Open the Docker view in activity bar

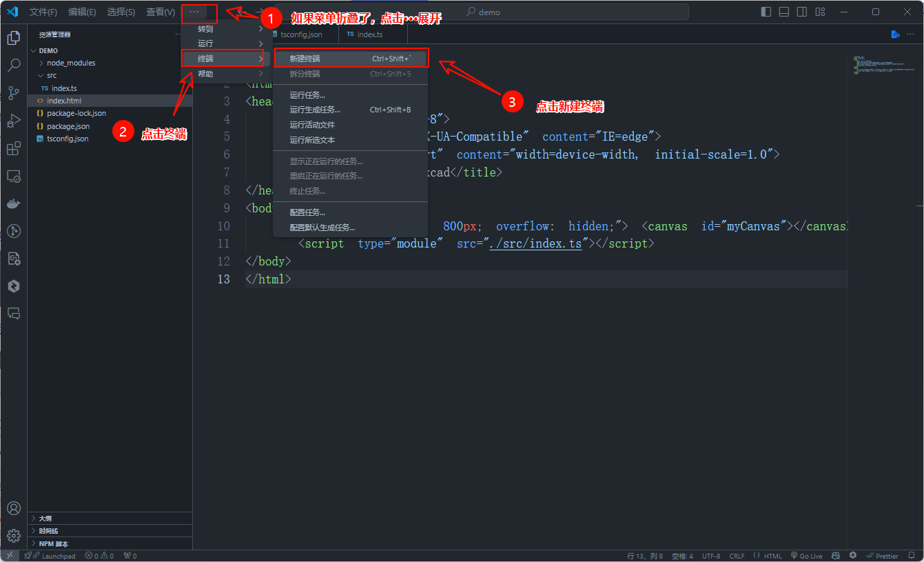tap(14, 204)
